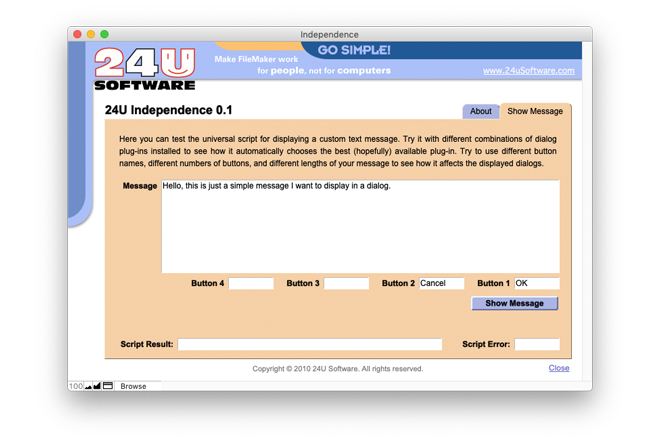The width and height of the screenshot is (660, 440).
Task: Toggle the status toolbar icon
Action: click(110, 386)
